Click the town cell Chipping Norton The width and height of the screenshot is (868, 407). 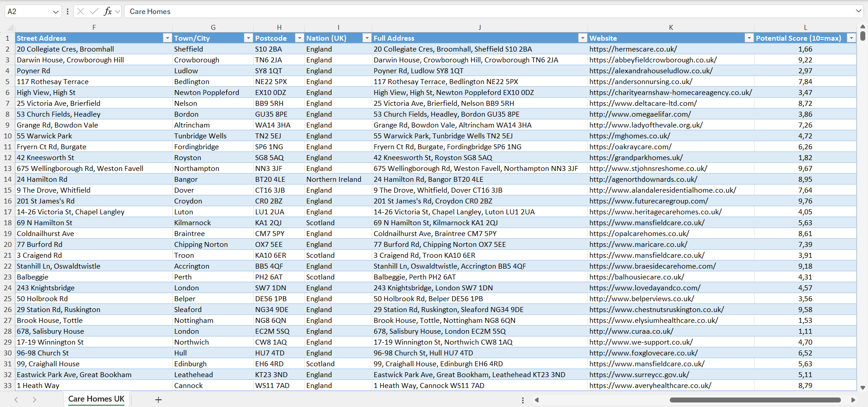213,244
